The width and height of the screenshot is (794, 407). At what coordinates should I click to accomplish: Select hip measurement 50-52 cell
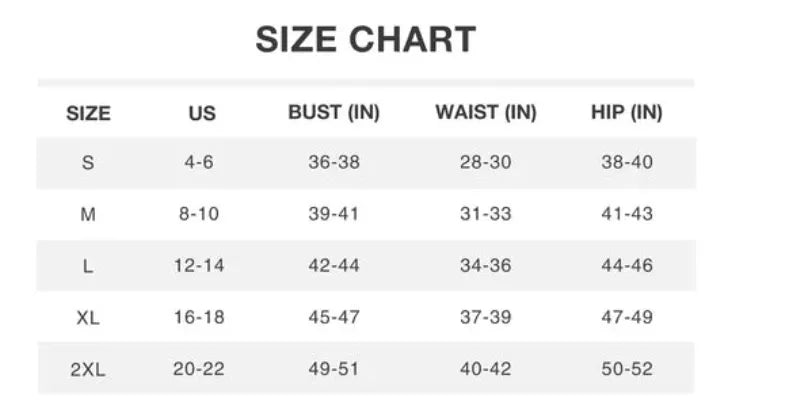627,370
